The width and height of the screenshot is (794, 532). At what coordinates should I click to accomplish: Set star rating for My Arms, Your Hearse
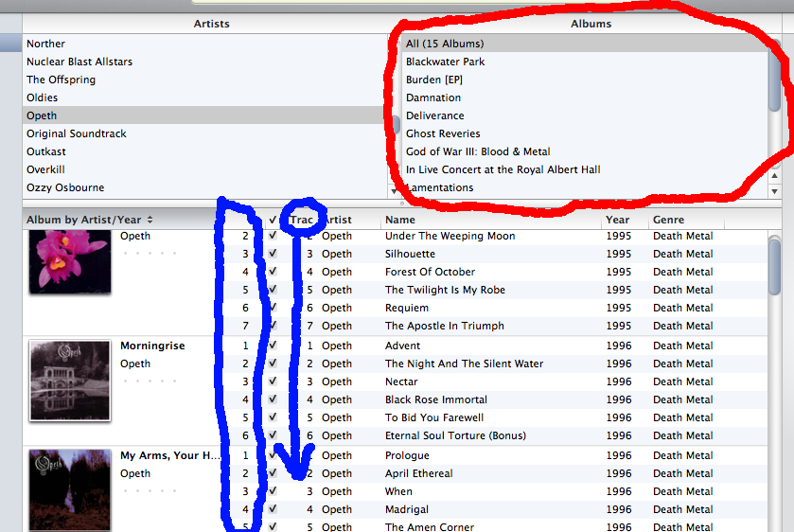click(150, 491)
